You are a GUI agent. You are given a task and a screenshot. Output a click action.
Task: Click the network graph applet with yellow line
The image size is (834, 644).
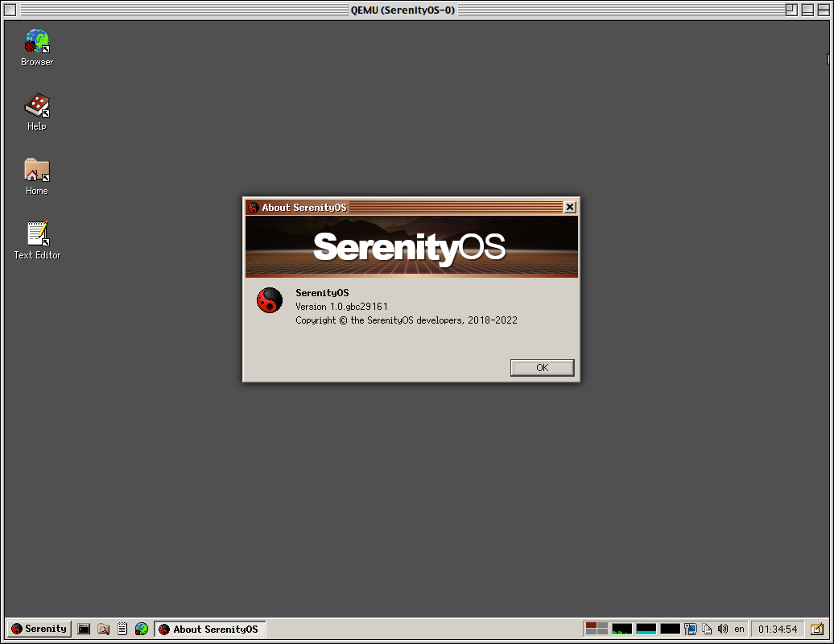(670, 630)
